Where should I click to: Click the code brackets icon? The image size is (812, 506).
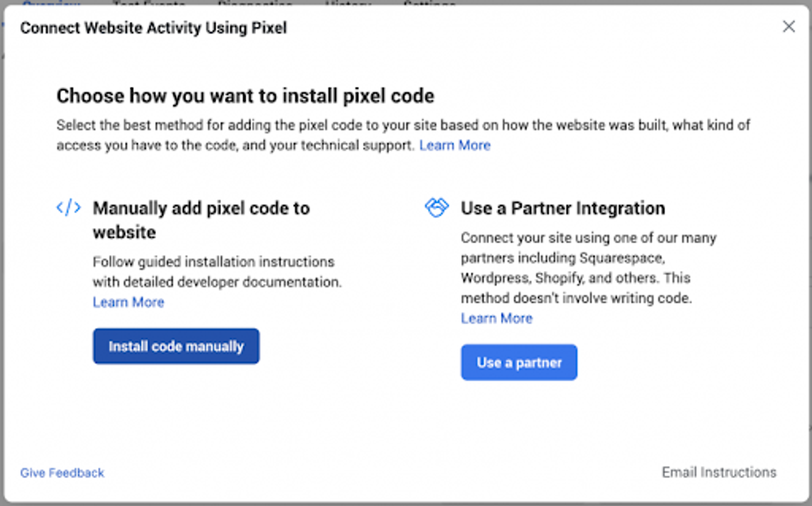click(69, 207)
